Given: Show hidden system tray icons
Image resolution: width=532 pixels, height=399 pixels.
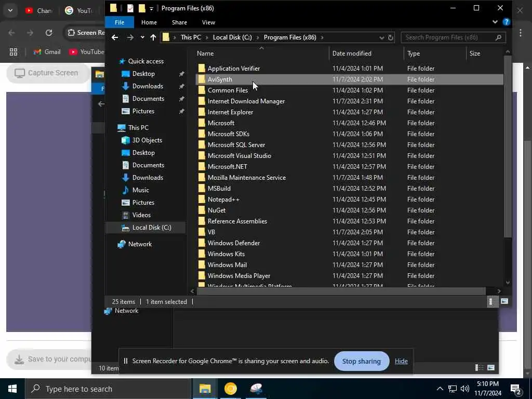Looking at the screenshot, I should (440, 389).
